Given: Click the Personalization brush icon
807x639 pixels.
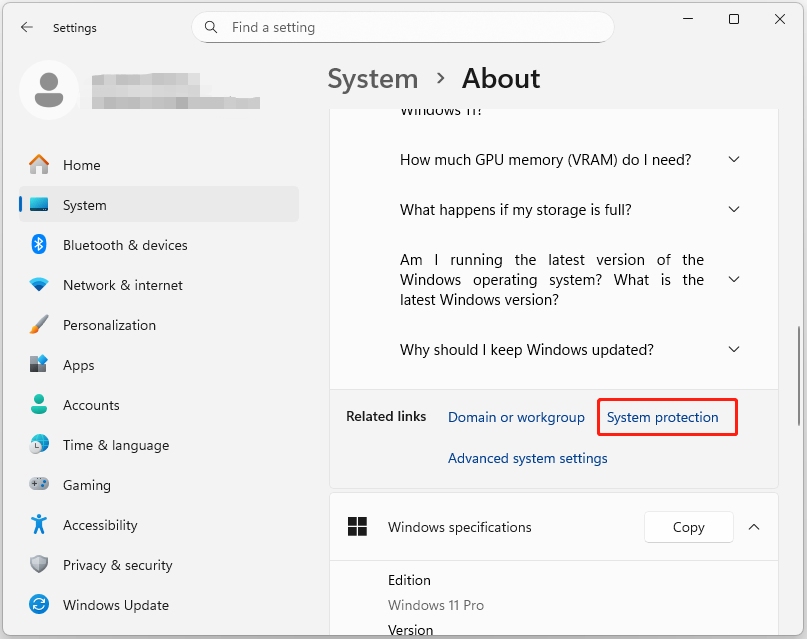Looking at the screenshot, I should pos(39,325).
